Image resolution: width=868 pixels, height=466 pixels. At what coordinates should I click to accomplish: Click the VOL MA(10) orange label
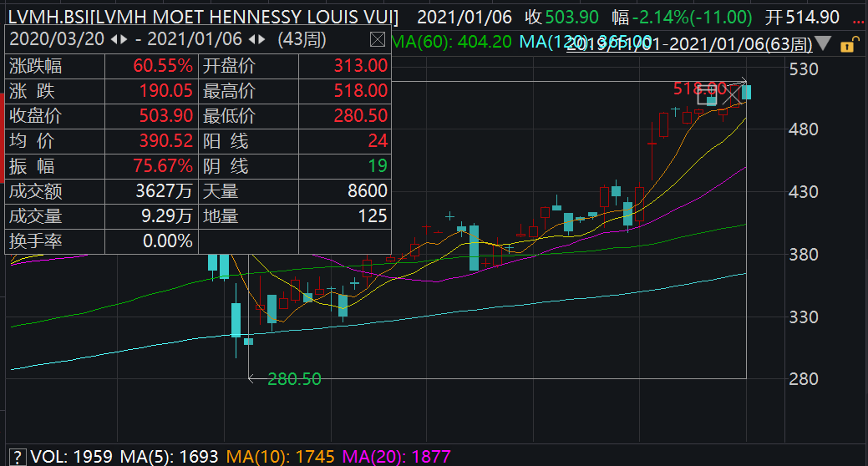[280, 457]
